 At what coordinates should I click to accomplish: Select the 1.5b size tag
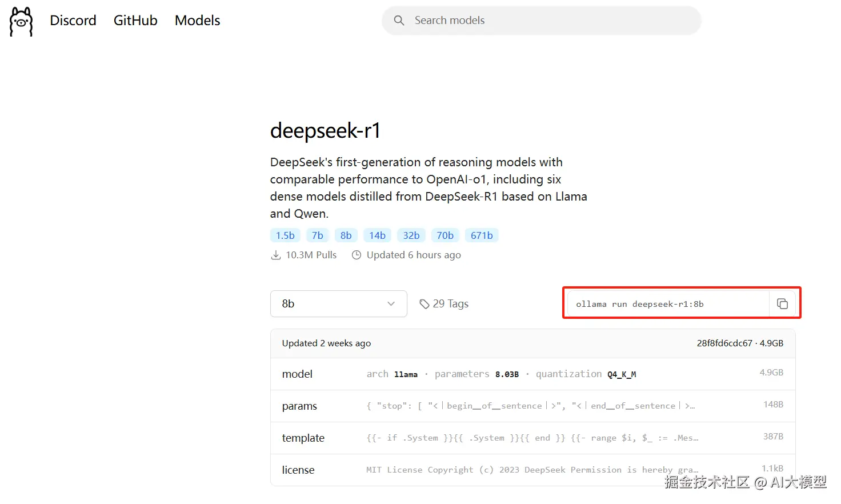point(285,235)
